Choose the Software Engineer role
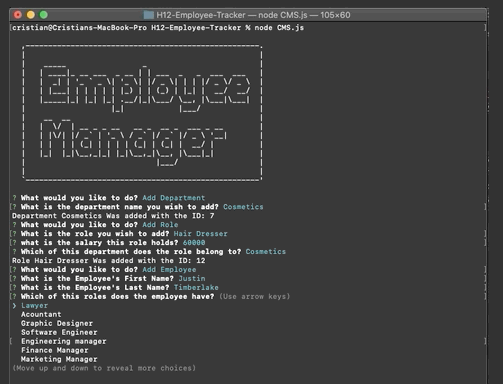The height and width of the screenshot is (384, 503). [x=59, y=332]
